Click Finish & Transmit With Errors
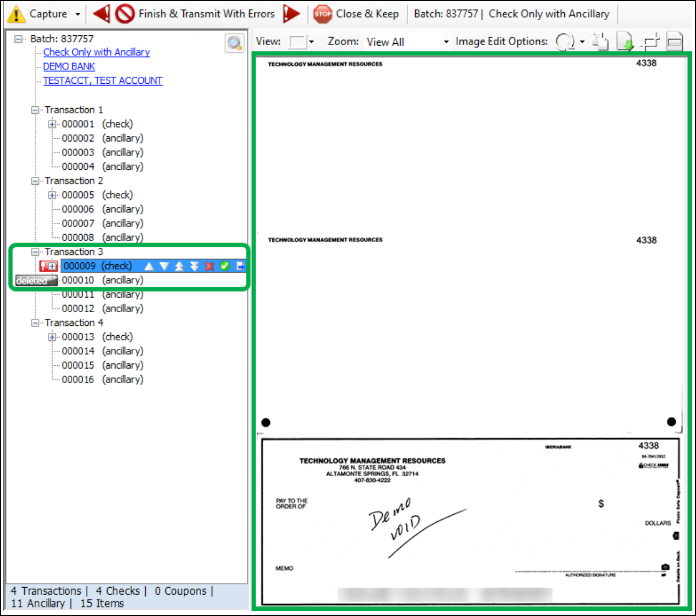 pos(195,13)
